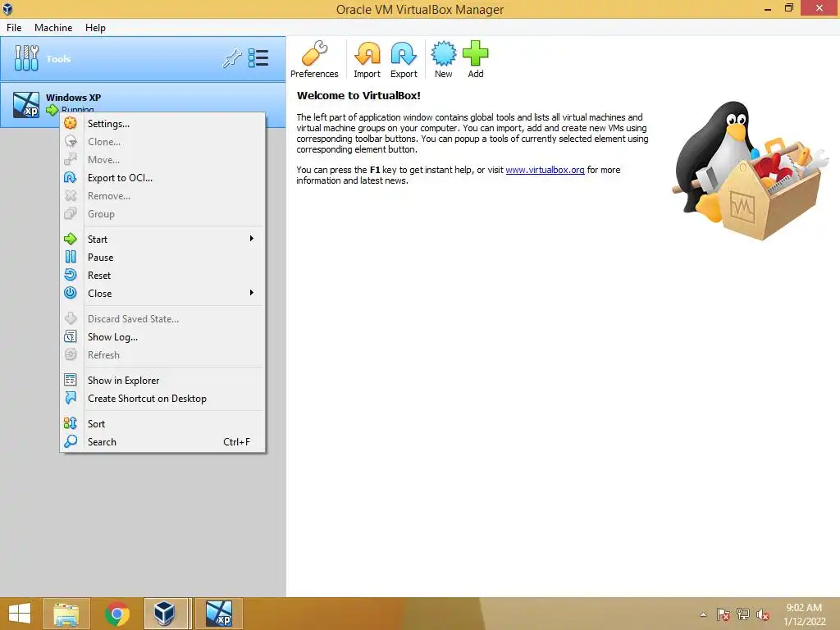Viewport: 840px width, 630px height.
Task: Select Search Ctrl+F entry
Action: [162, 441]
